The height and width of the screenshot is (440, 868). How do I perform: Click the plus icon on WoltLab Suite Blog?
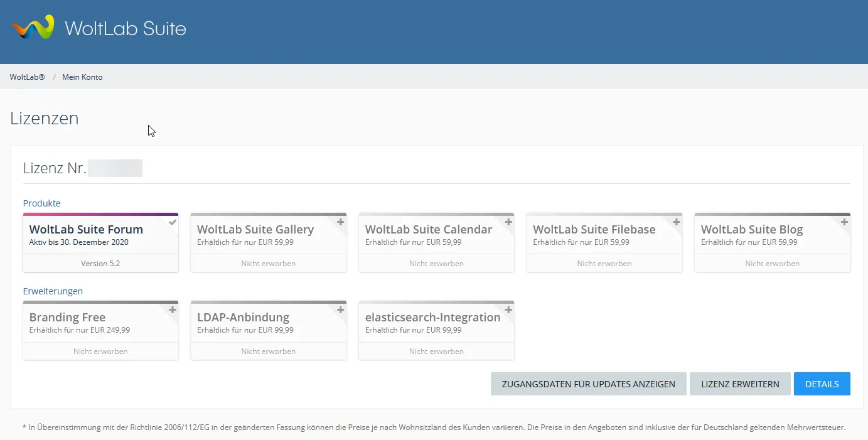[845, 222]
